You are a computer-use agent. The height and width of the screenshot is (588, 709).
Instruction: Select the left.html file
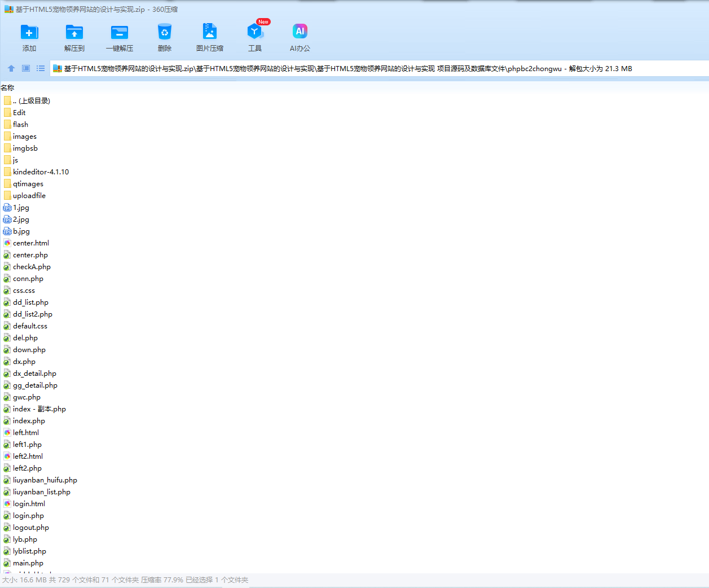(x=21, y=432)
